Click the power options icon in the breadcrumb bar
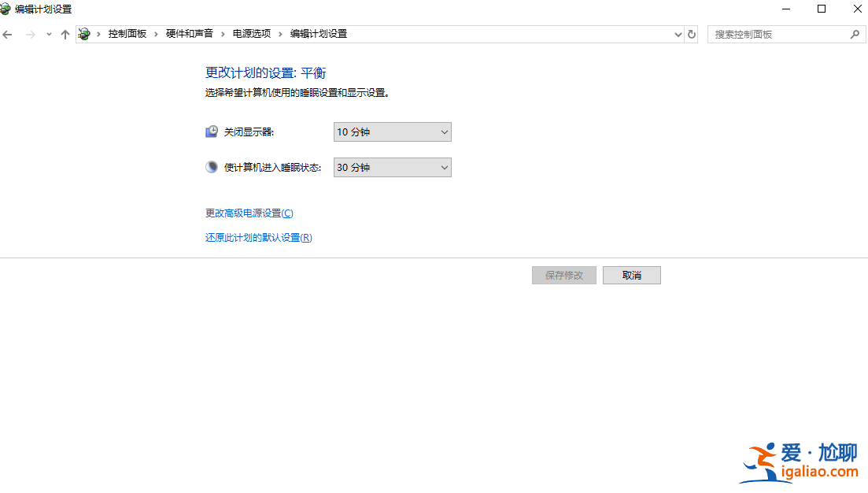This screenshot has width=868, height=493. (84, 34)
